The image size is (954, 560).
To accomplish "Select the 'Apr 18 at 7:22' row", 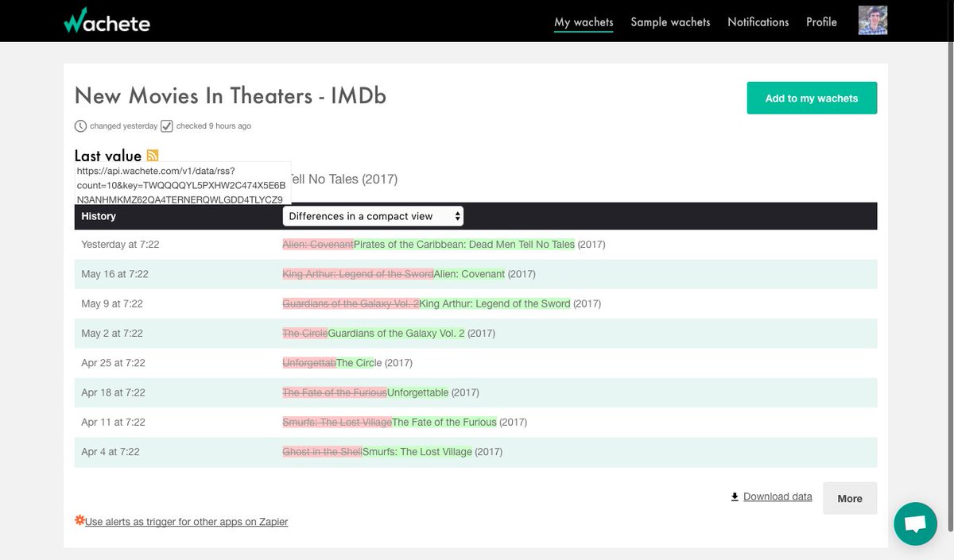I will click(475, 392).
